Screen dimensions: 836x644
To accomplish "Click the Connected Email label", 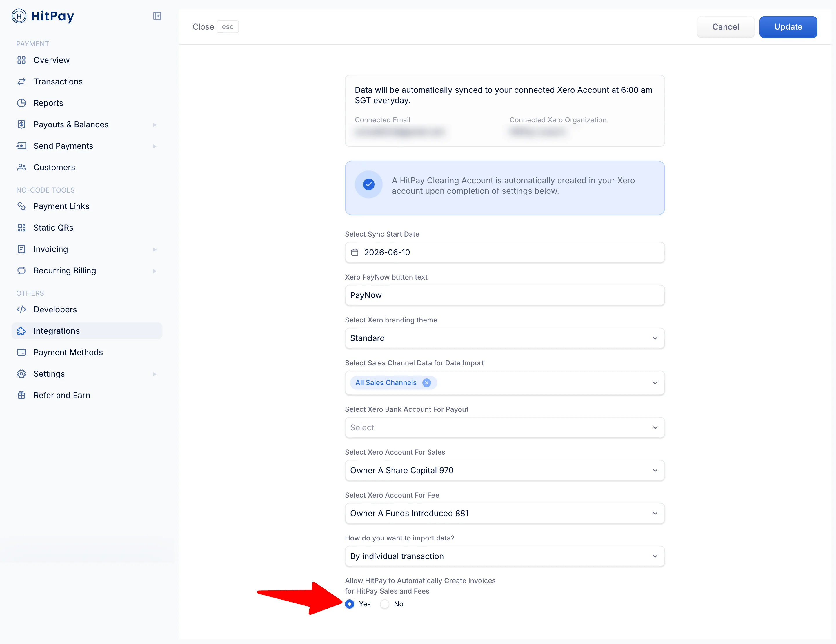I will pos(382,120).
